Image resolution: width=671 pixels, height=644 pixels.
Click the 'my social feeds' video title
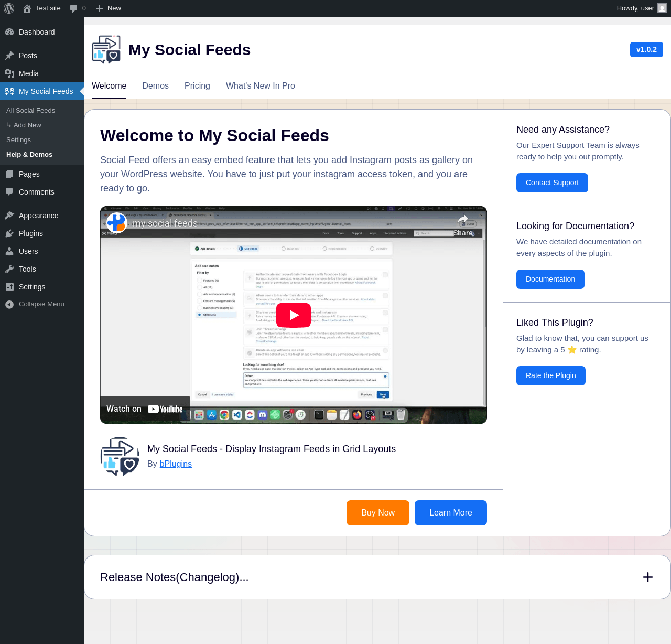click(165, 223)
